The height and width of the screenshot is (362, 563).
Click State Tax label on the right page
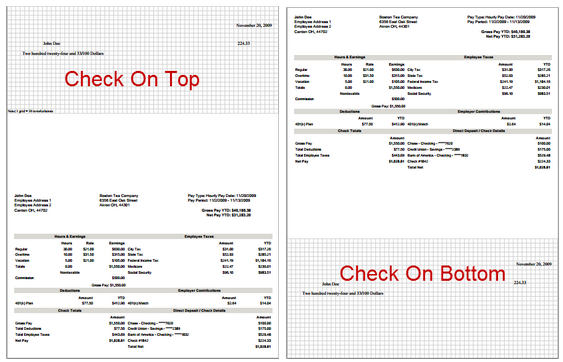(x=415, y=75)
